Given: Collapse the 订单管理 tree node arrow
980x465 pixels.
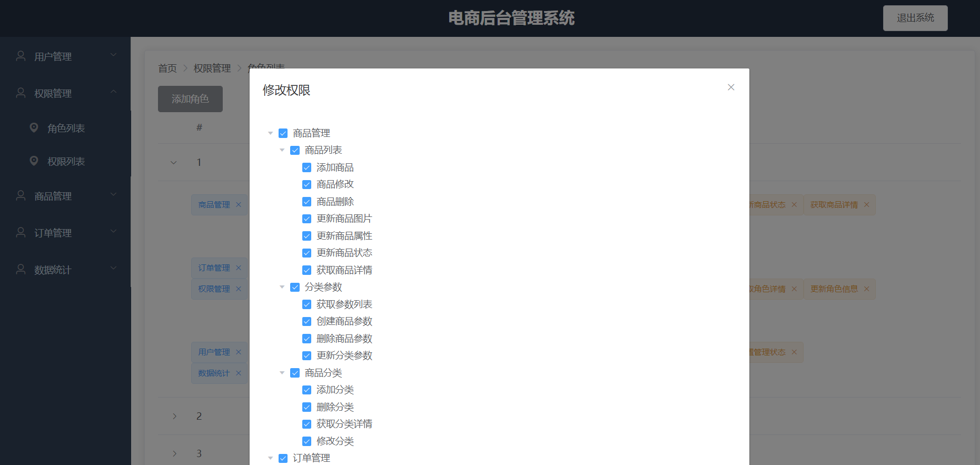Looking at the screenshot, I should tap(271, 459).
